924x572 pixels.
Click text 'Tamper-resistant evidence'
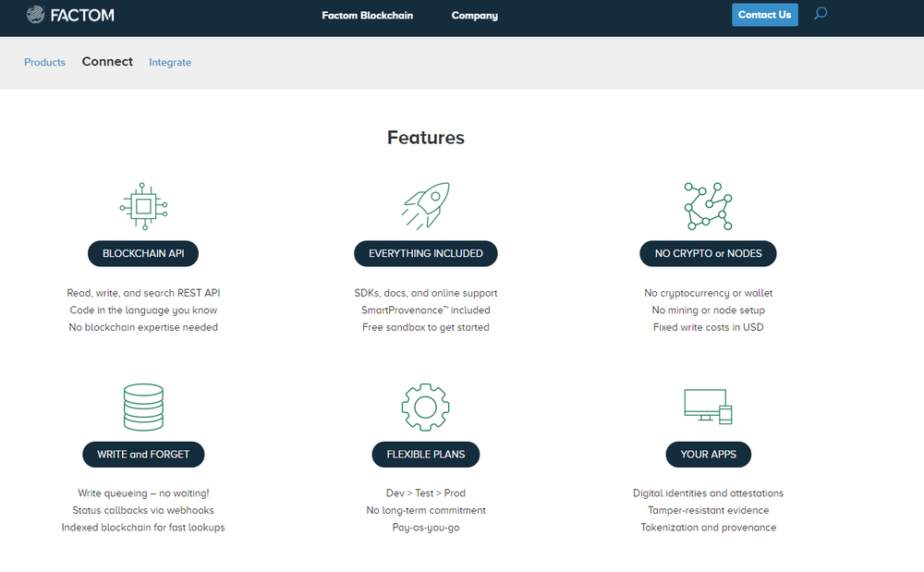point(709,510)
